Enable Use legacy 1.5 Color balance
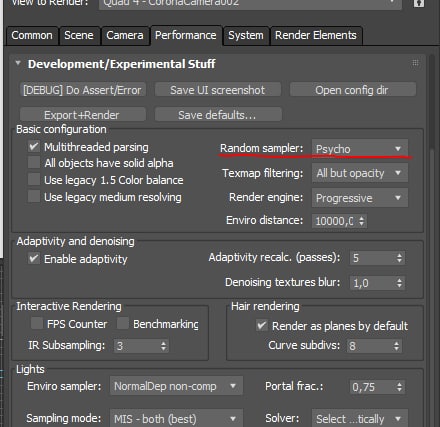The height and width of the screenshot is (427, 440). 34,180
